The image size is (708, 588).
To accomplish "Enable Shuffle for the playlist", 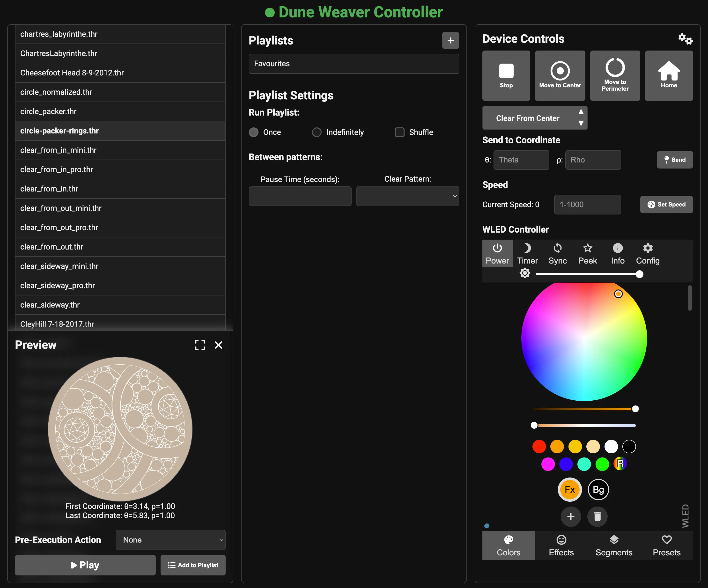I will 399,132.
